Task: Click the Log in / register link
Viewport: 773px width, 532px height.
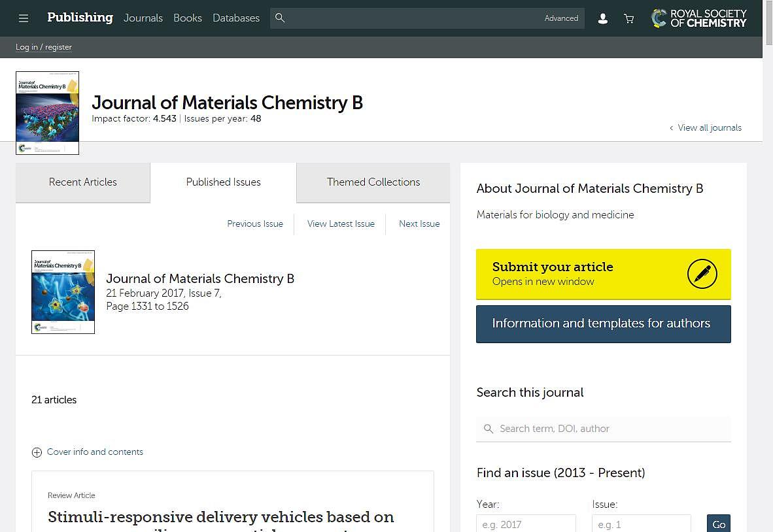Action: (x=43, y=47)
